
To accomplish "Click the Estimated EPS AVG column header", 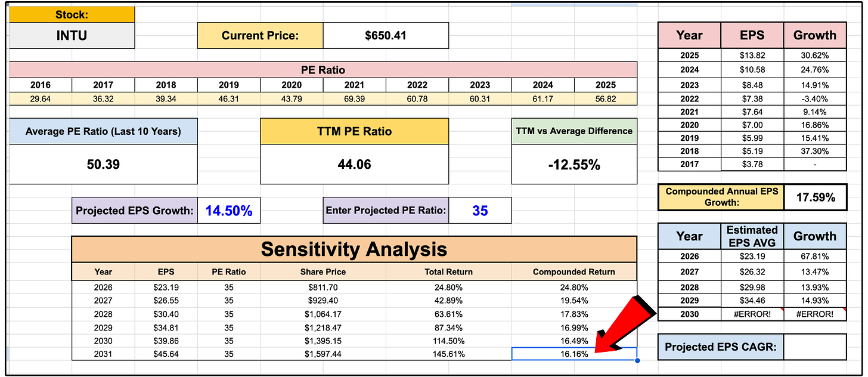I will pos(752,236).
